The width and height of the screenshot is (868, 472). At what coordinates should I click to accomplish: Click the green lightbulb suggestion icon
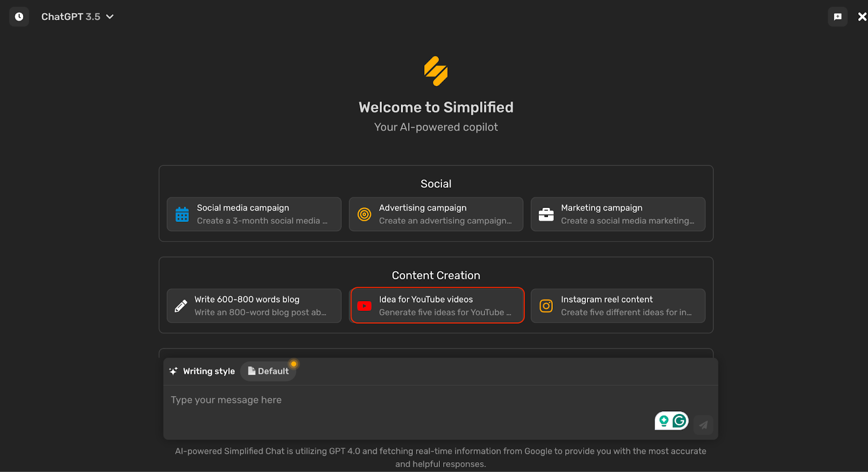[663, 421]
